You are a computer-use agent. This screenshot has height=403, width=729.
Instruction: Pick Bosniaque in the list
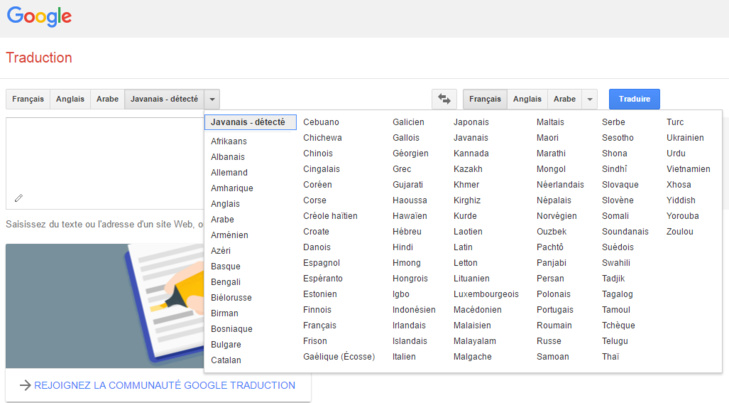(232, 329)
